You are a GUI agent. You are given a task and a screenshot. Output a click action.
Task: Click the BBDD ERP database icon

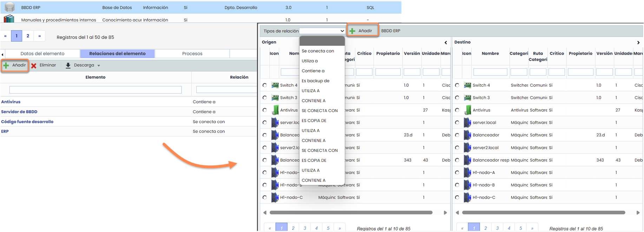point(9,7)
